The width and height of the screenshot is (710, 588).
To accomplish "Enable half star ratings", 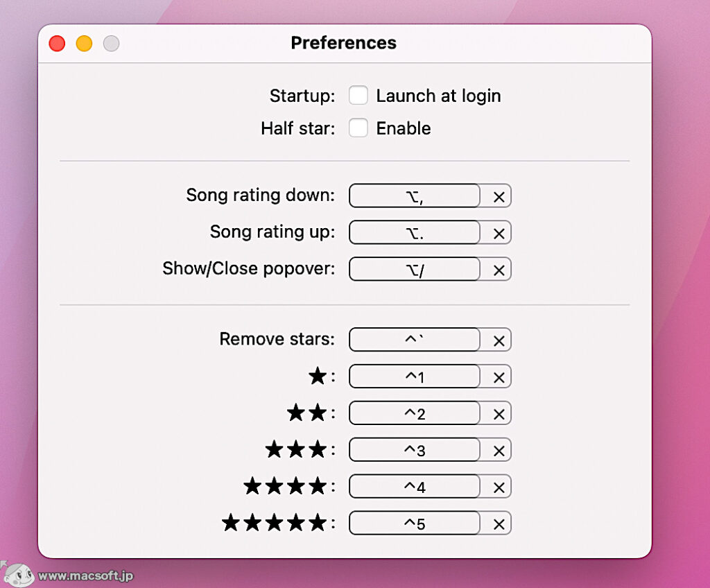I will click(x=358, y=128).
